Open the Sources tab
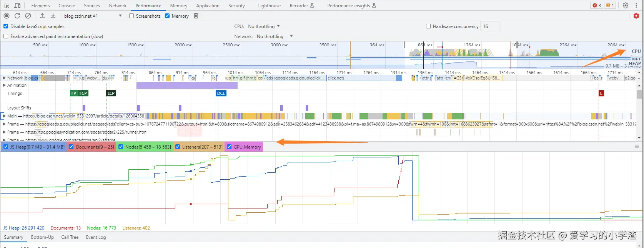The height and width of the screenshot is (248, 644). pyautogui.click(x=92, y=5)
